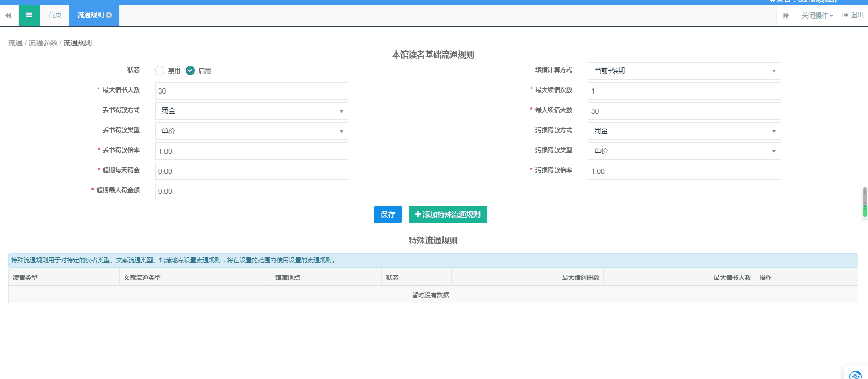Click the 最大续借次数 input field
Screen dimensions: 868x379
[x=684, y=91]
